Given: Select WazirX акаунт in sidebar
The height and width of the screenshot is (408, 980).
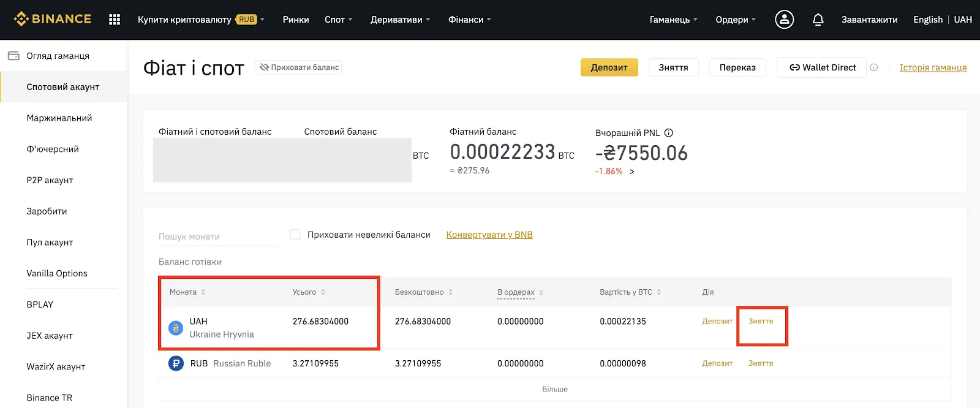Looking at the screenshot, I should coord(56,367).
